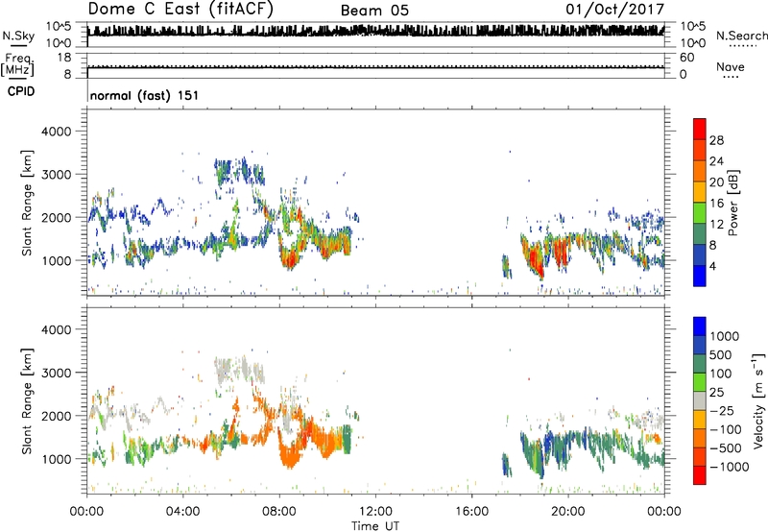Click the frequency trace line in Freq. panel
This screenshot has width=768, height=532.
(x=375, y=67)
